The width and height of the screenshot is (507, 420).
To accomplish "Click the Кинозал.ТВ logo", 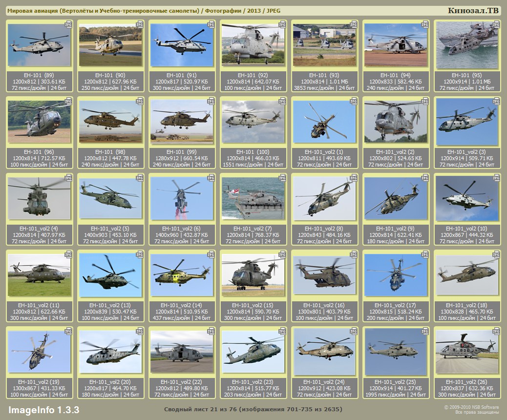I will coord(473,10).
